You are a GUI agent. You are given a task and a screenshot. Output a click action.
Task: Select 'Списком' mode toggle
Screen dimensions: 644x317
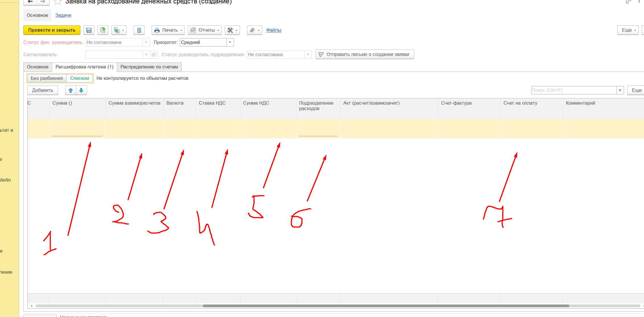click(x=80, y=78)
